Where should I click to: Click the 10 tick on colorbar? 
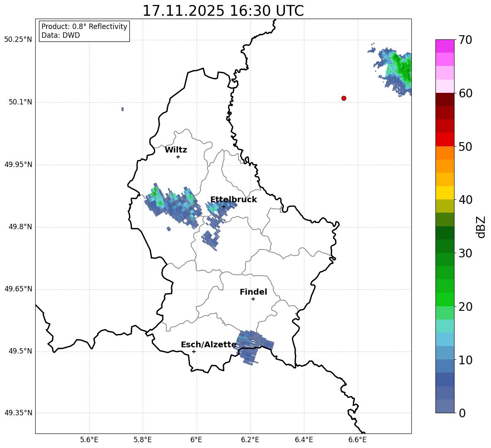(465, 360)
